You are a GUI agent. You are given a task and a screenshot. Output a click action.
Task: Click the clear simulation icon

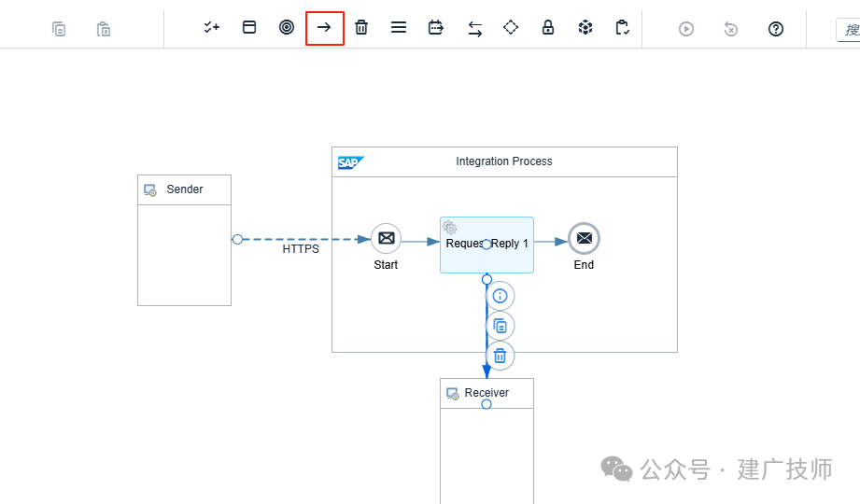click(x=730, y=29)
